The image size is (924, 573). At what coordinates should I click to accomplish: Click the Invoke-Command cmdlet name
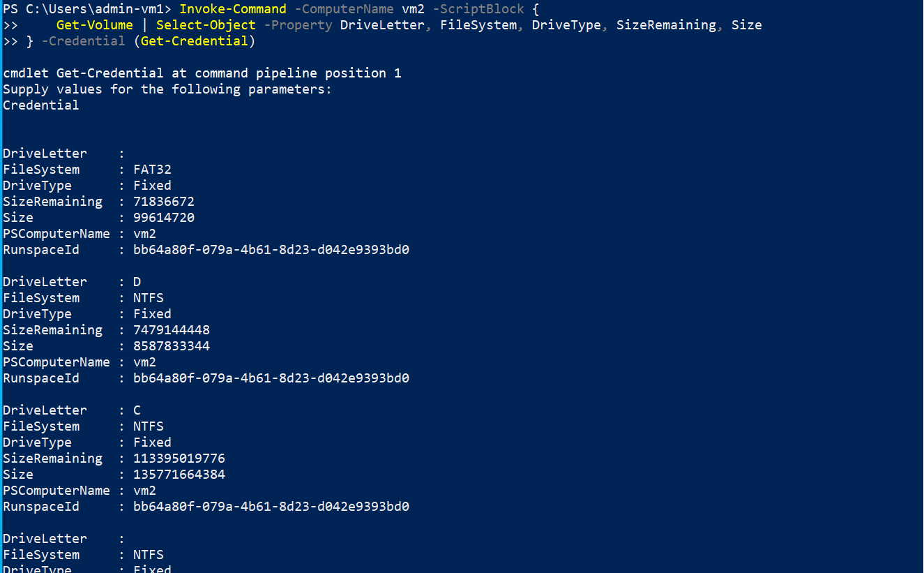(x=233, y=9)
